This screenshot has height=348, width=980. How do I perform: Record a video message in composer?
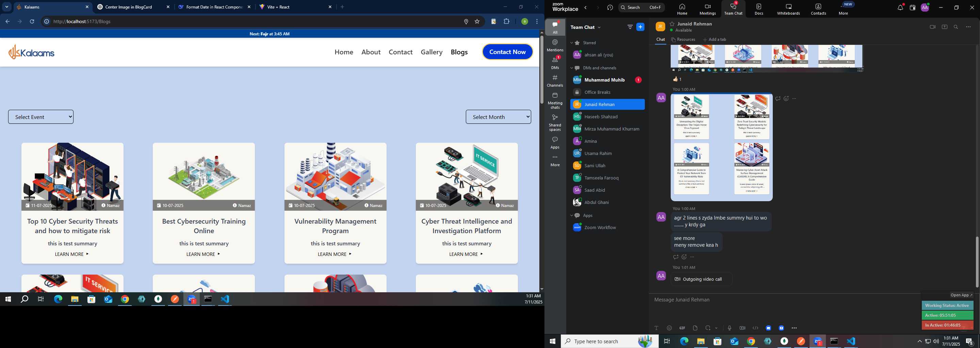pyautogui.click(x=742, y=328)
